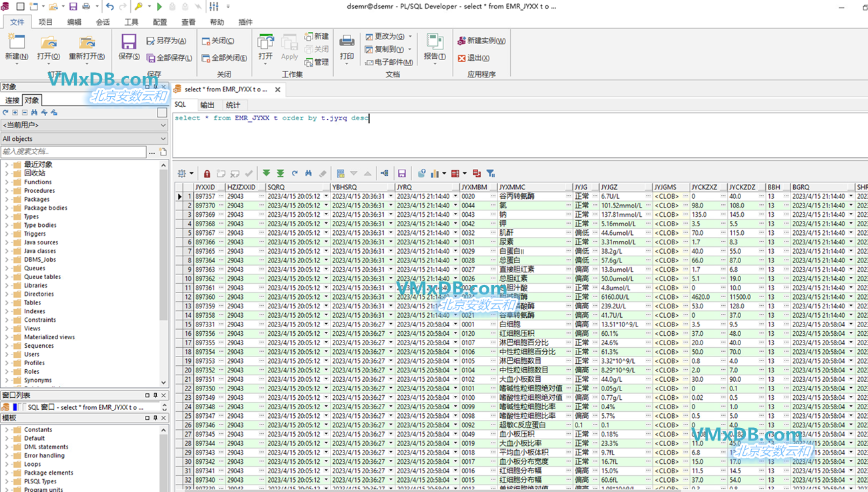The height and width of the screenshot is (492, 868).
Task: Click the find (binoculars) icon in object browser
Action: (x=34, y=113)
